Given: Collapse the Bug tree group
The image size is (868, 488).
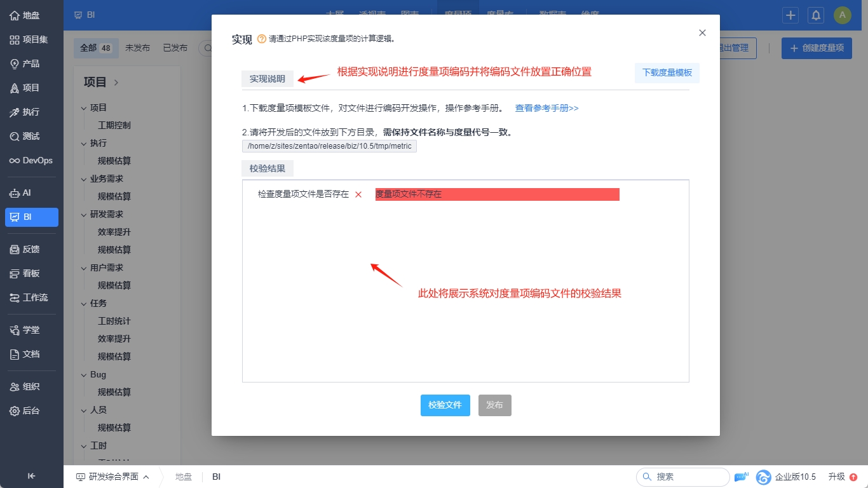Looking at the screenshot, I should [84, 375].
